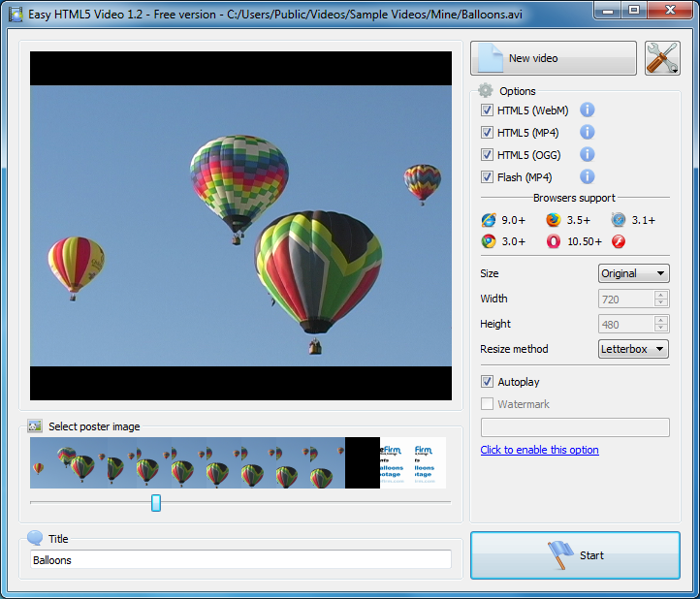The image size is (700, 599).
Task: Click the info icon beside HTML5 (WebM)
Action: 587,110
